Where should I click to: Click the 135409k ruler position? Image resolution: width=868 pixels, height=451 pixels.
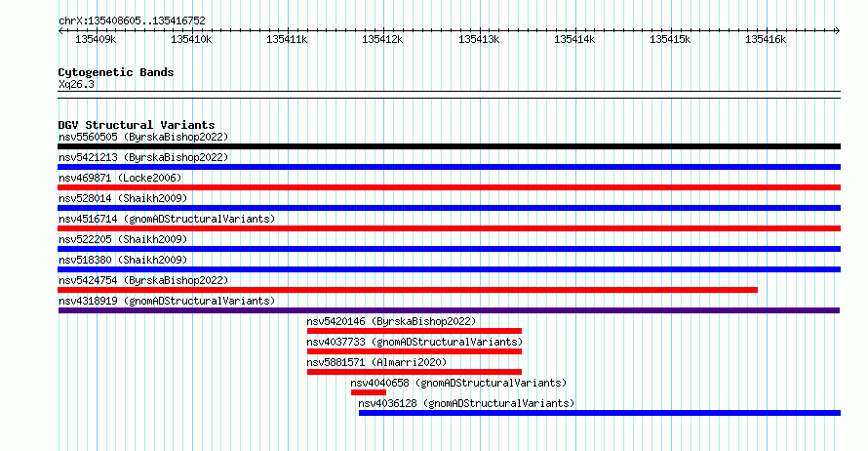point(96,39)
